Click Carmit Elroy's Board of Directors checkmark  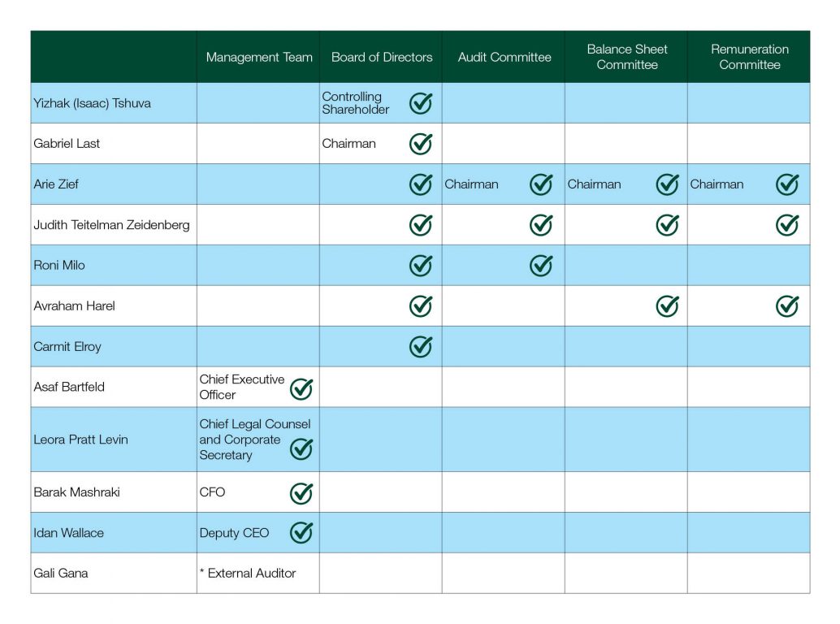click(421, 346)
